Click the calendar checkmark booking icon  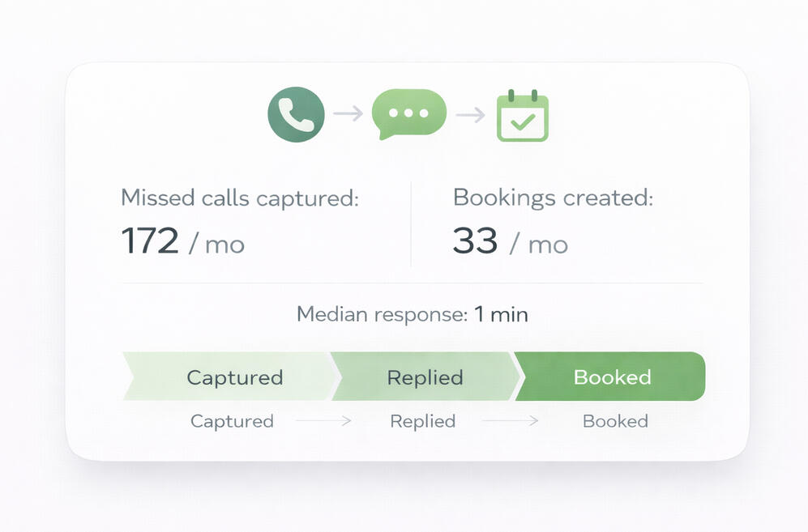tap(522, 117)
